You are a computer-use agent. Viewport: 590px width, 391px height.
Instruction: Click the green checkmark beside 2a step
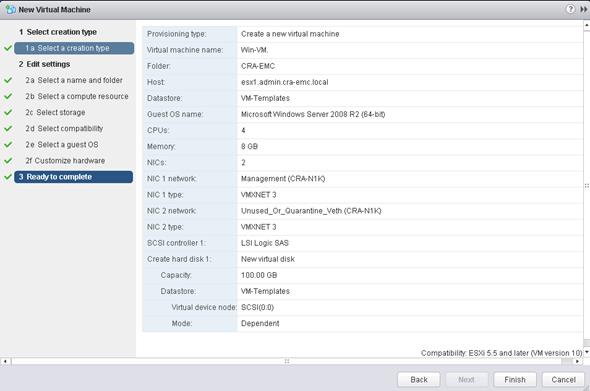tap(8, 80)
